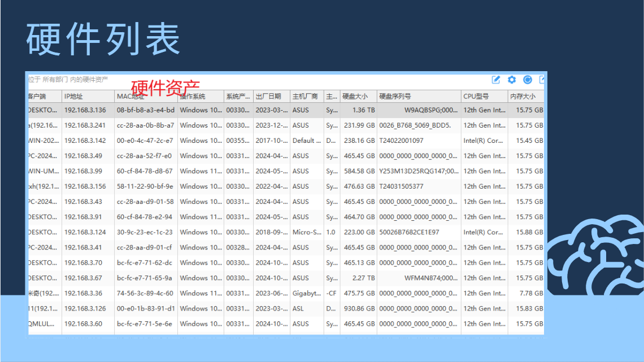Click IP address 192.168.3.156

(85, 186)
